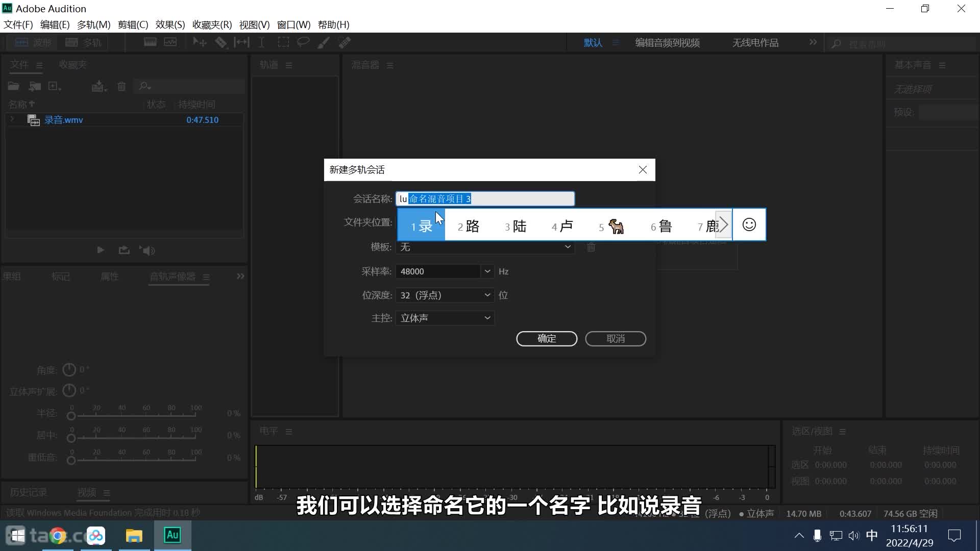
Task: Show the spectral pitch display icon
Action: click(x=170, y=42)
